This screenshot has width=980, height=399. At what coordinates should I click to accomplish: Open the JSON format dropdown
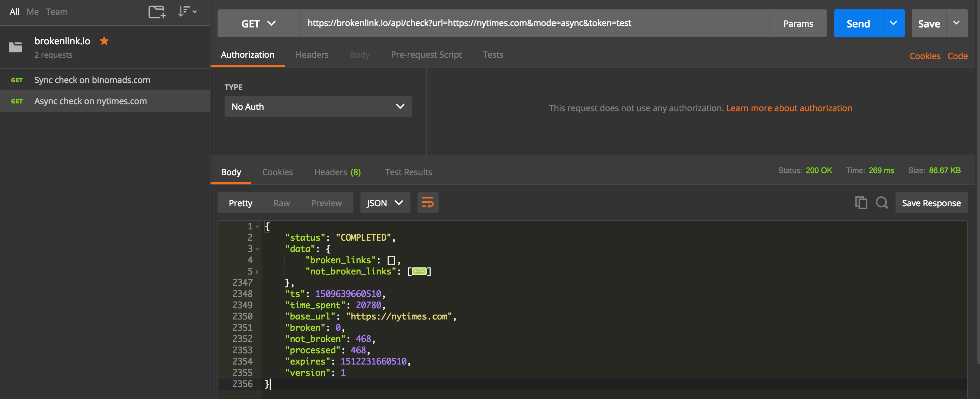[x=385, y=203]
